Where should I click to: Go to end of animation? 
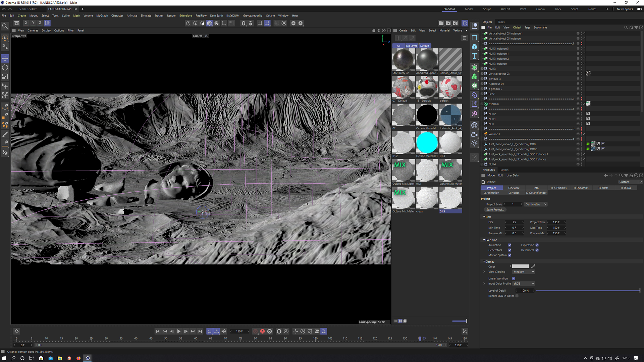tap(200, 331)
